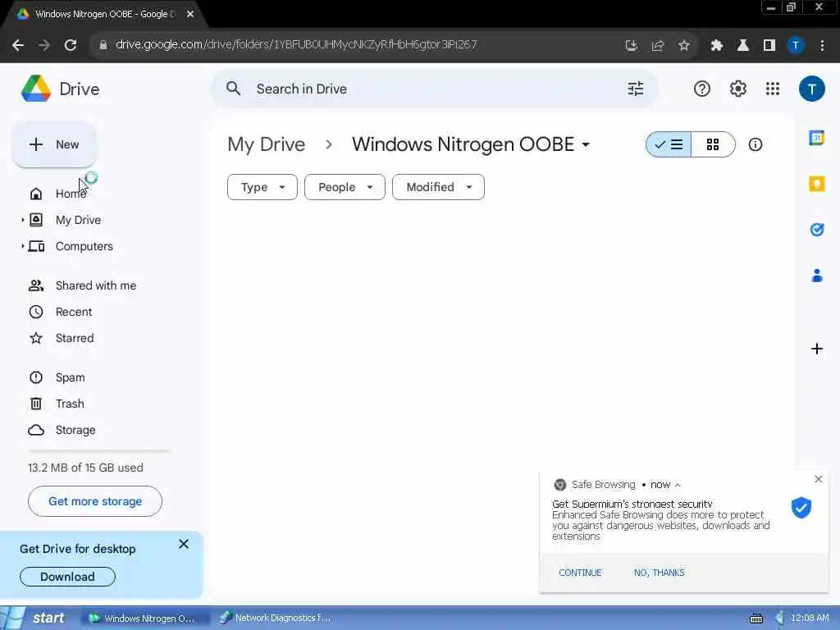
Task: Open the Drive help question mark icon
Action: (702, 89)
